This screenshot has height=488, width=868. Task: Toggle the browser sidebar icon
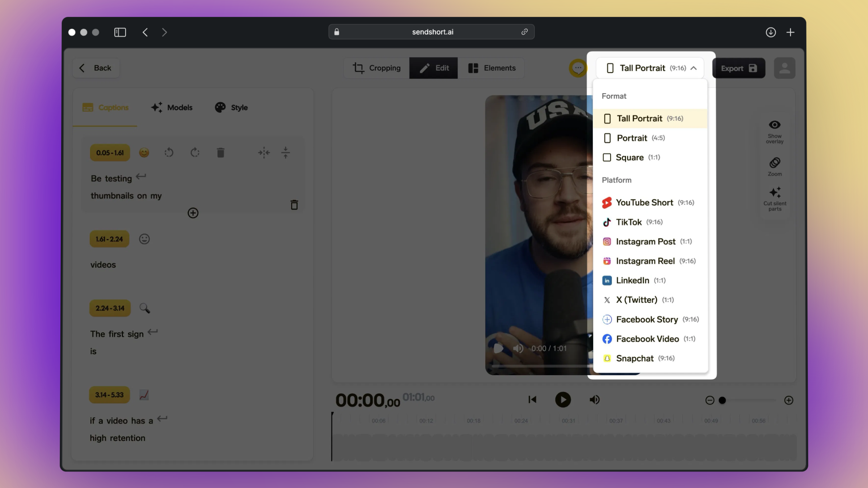(x=120, y=32)
